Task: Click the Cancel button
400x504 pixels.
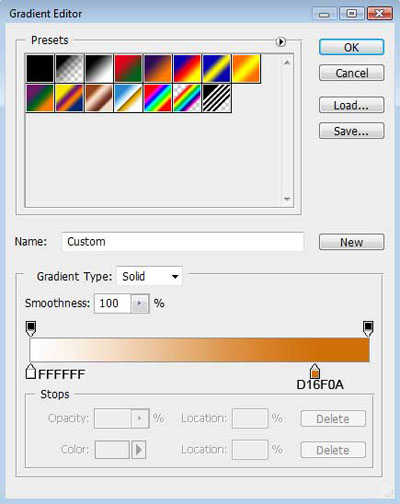Action: click(x=352, y=73)
